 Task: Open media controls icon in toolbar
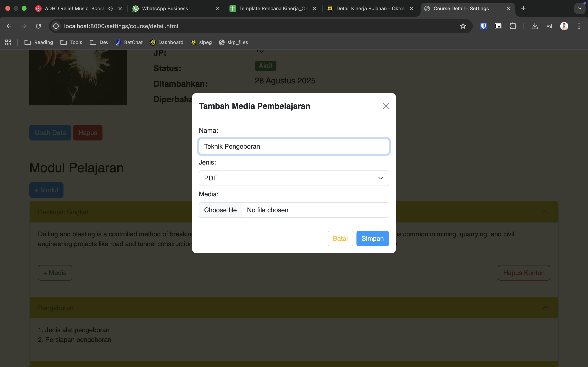549,26
